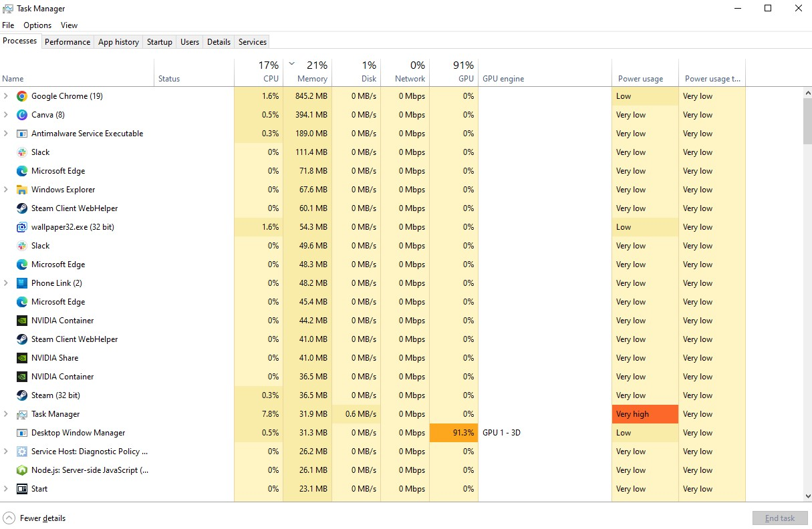
Task: Click the 91.3% GPU usage cell
Action: 454,433
